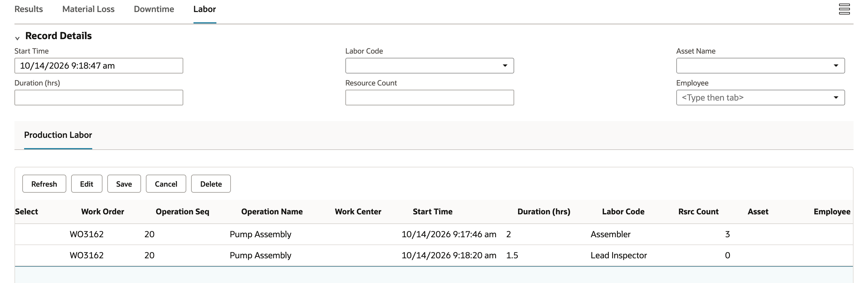Image resolution: width=868 pixels, height=283 pixels.
Task: Focus the Duration (hrs) input field
Action: [x=99, y=98]
